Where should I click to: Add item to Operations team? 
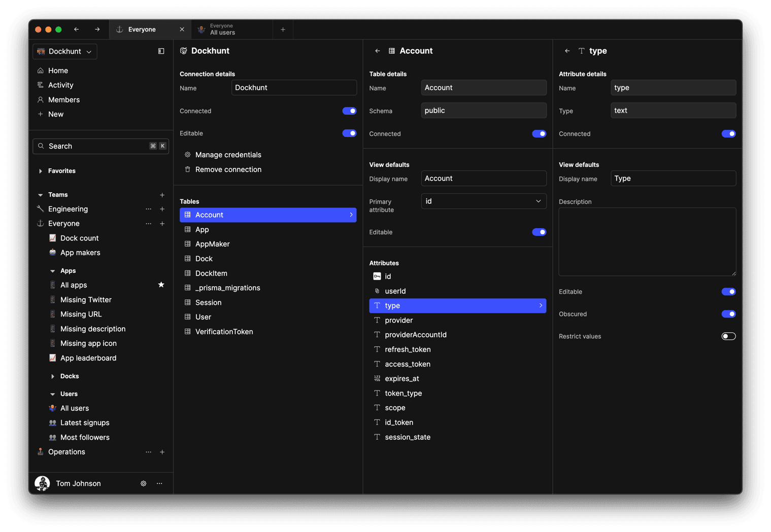162,452
